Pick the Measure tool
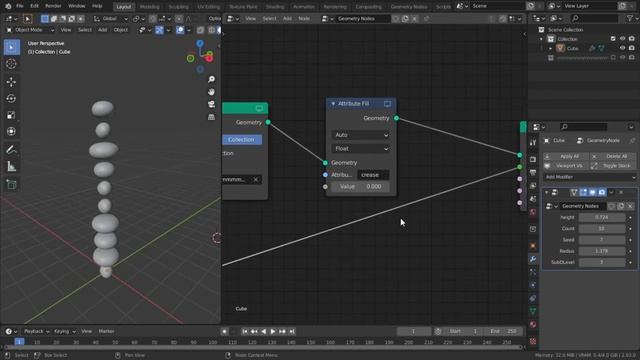Screen dimensions: 640x360 [x=11, y=167]
